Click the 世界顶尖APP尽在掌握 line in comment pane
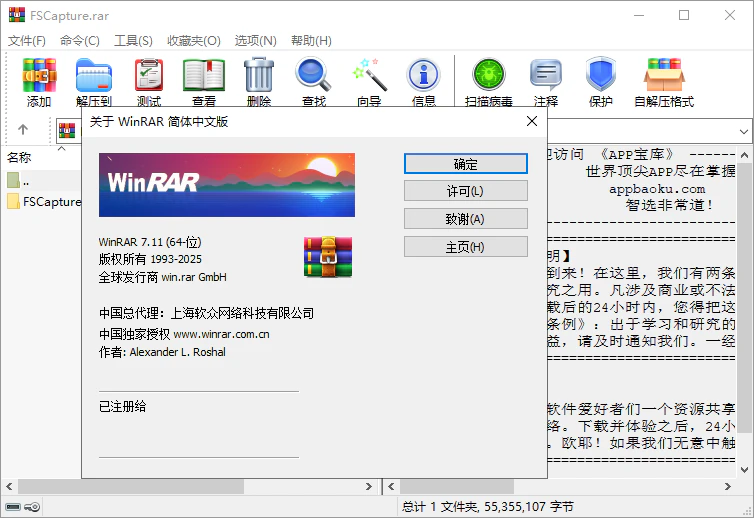Viewport: 754px width, 518px height. click(x=661, y=171)
